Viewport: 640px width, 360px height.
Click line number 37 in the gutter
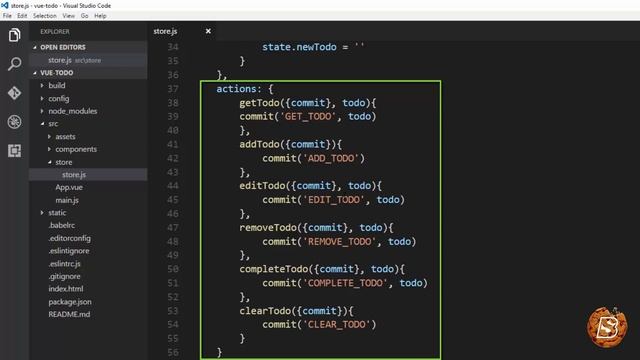(173, 89)
